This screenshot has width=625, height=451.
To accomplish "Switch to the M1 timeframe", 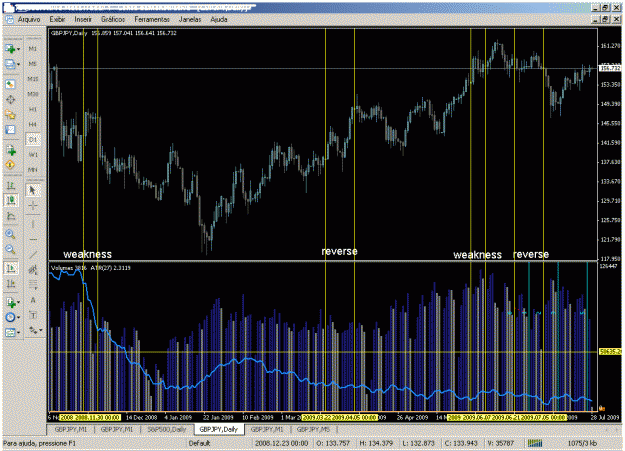I will click(x=33, y=49).
